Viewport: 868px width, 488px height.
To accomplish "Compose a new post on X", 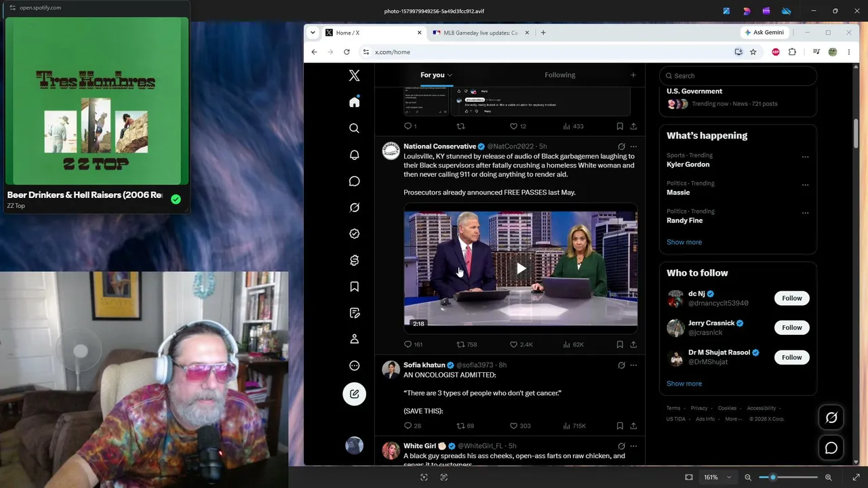I will (354, 394).
